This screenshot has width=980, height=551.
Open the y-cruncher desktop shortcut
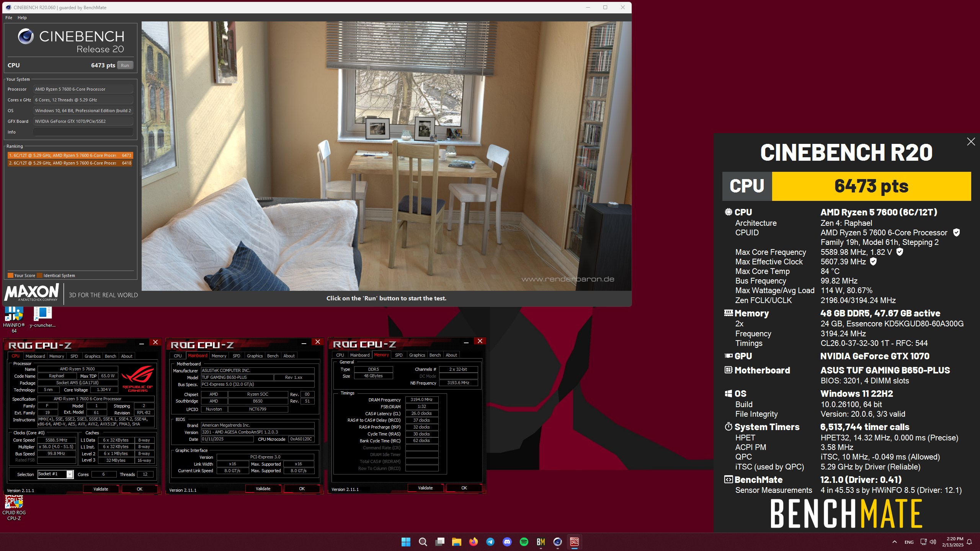43,317
